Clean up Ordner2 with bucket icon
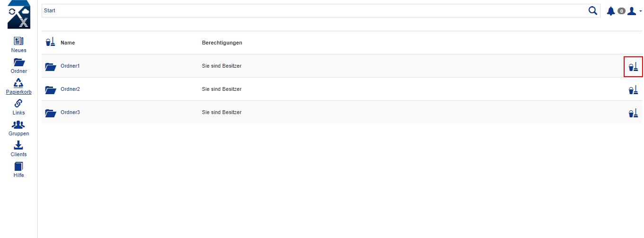 (x=633, y=89)
